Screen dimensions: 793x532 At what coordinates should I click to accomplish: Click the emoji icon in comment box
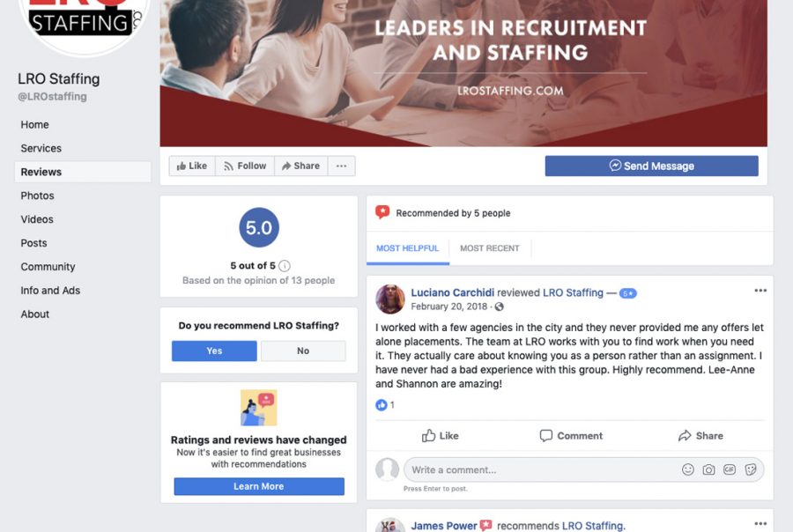pyautogui.click(x=688, y=469)
